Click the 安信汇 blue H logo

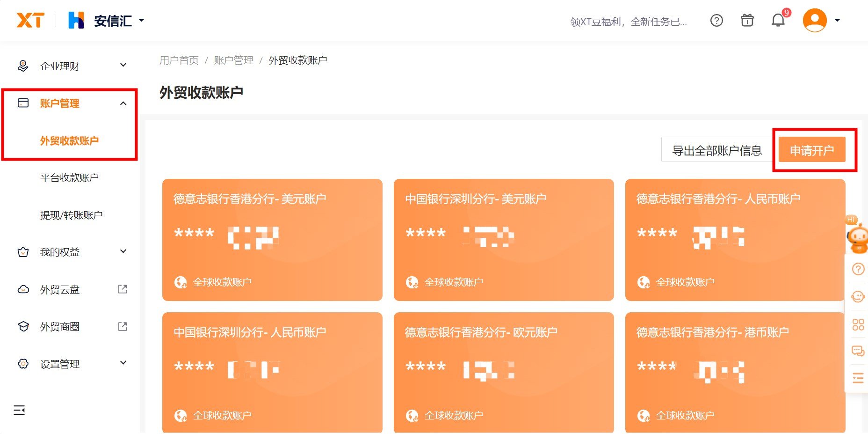coord(76,20)
